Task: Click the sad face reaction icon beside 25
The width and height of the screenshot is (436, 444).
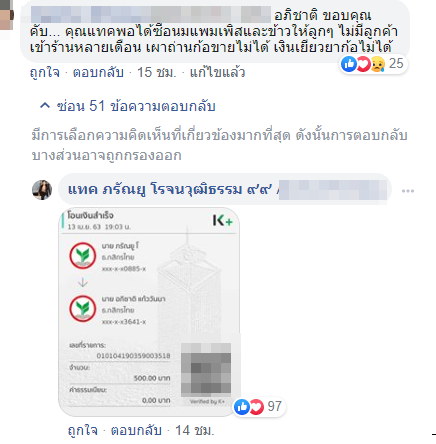Action: tap(377, 64)
